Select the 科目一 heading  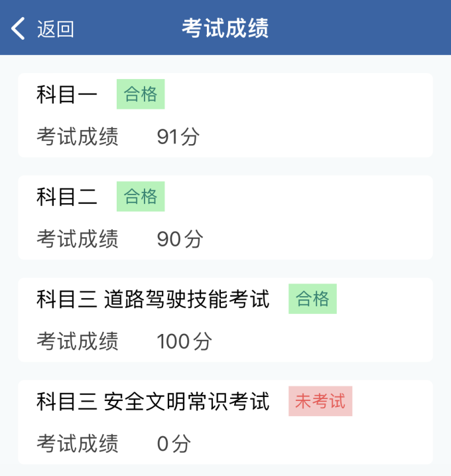pos(67,94)
